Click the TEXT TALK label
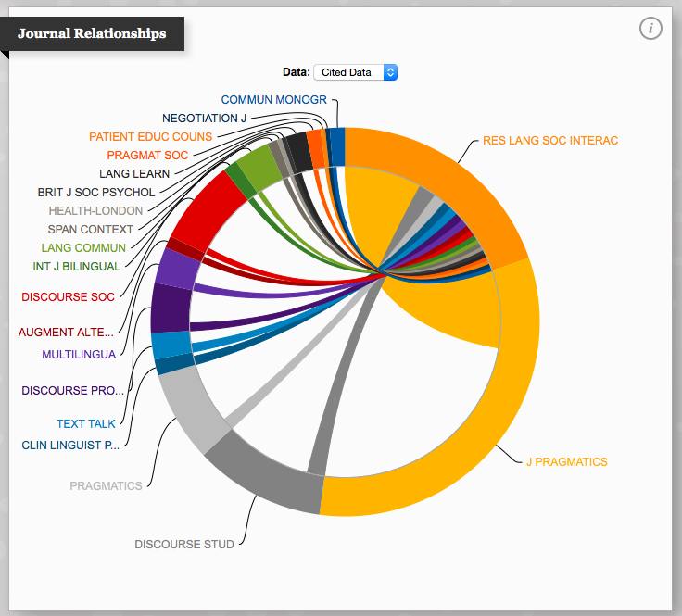 (x=85, y=424)
